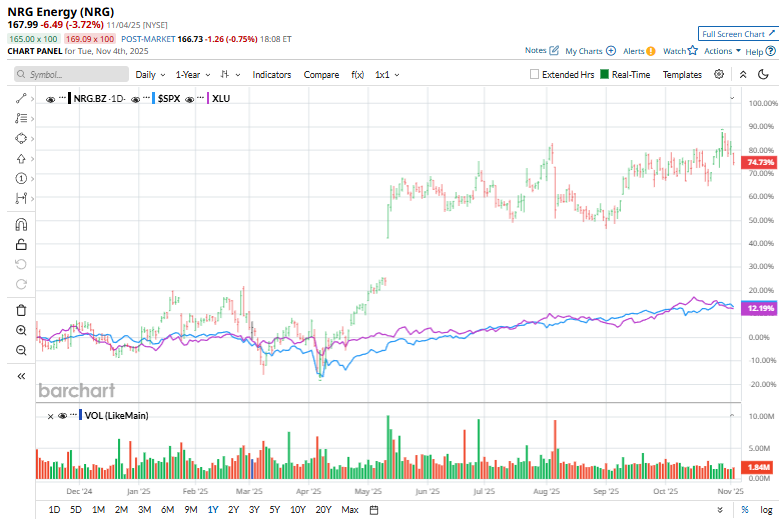Open Alerts for NRG
The image size is (782, 527).
coord(639,51)
